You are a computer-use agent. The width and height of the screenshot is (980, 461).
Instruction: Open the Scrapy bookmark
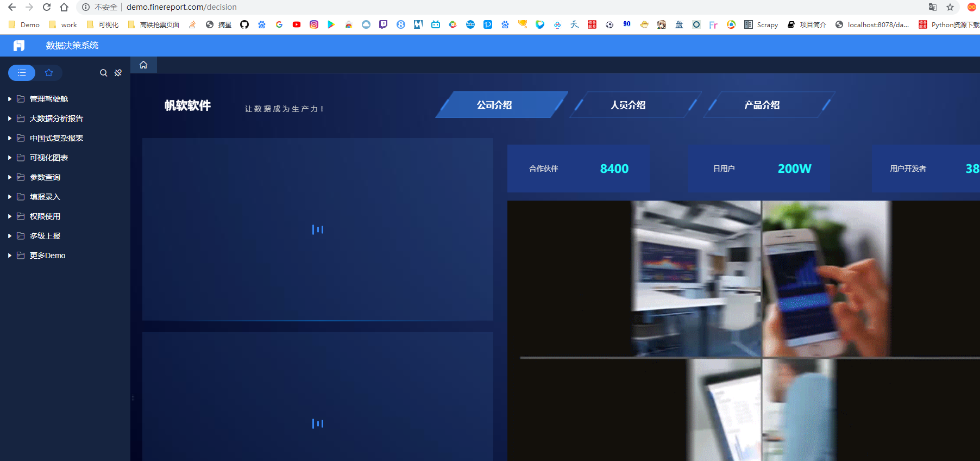(761, 24)
